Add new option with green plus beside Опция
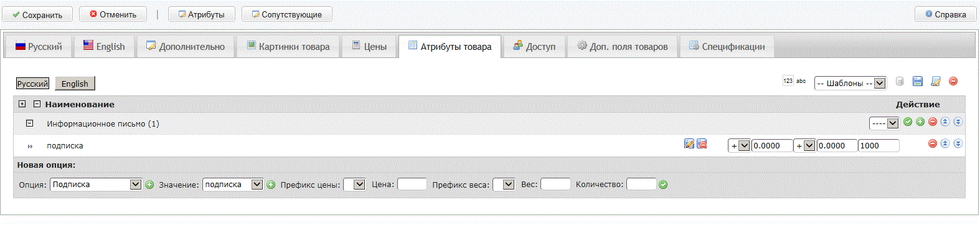The height and width of the screenshot is (227, 980). pos(149,185)
